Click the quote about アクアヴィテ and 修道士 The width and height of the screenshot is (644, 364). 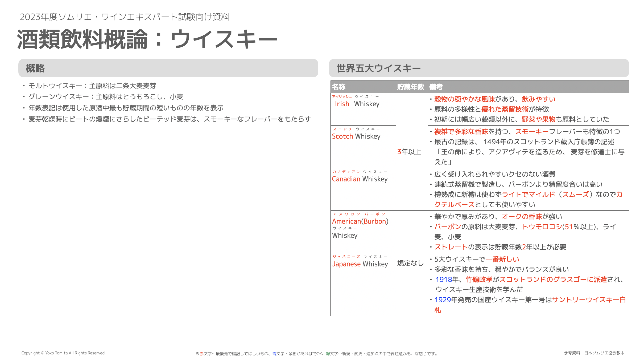529,157
